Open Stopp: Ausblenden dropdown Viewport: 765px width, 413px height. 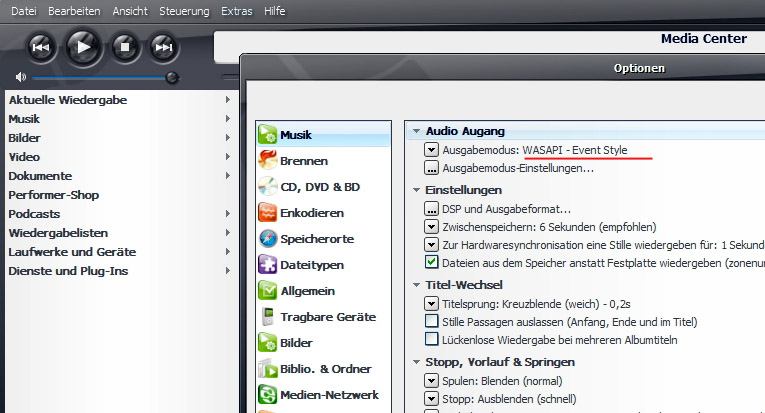[x=431, y=398]
